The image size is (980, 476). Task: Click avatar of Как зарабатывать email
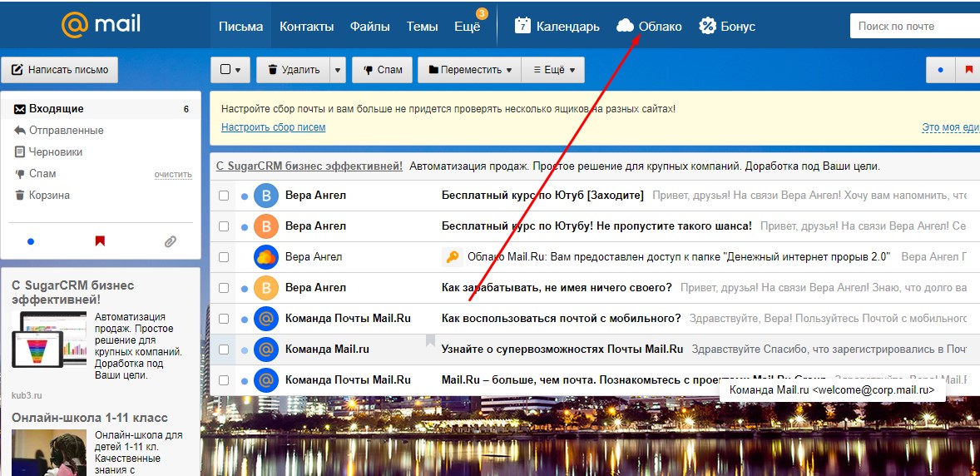click(265, 288)
